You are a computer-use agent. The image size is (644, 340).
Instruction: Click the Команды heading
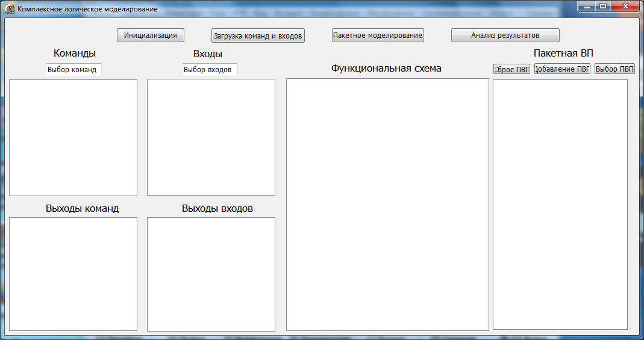[75, 54]
